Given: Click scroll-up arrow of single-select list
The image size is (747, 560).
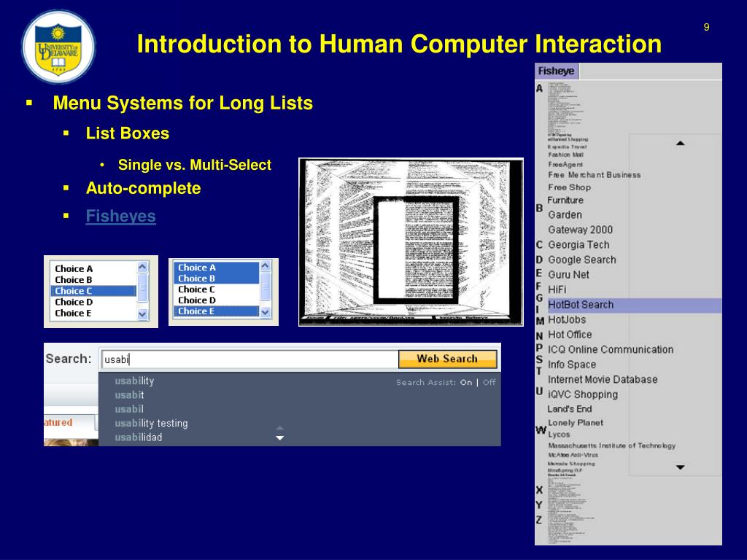Looking at the screenshot, I should (x=142, y=267).
